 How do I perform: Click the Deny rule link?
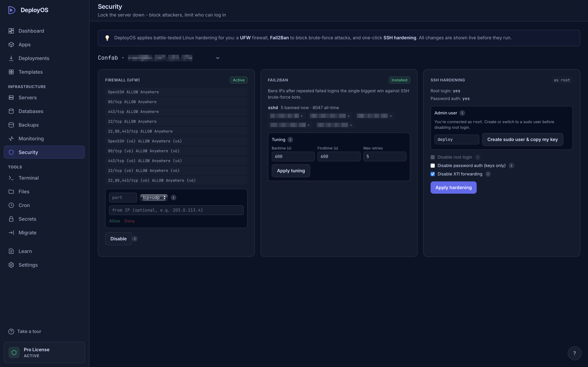coord(130,221)
